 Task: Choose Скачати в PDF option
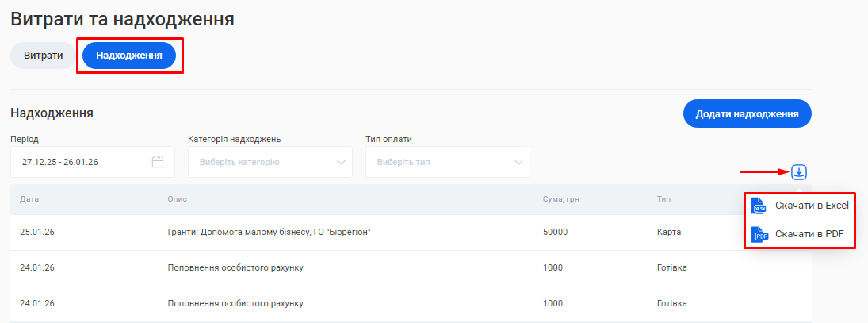(x=809, y=234)
